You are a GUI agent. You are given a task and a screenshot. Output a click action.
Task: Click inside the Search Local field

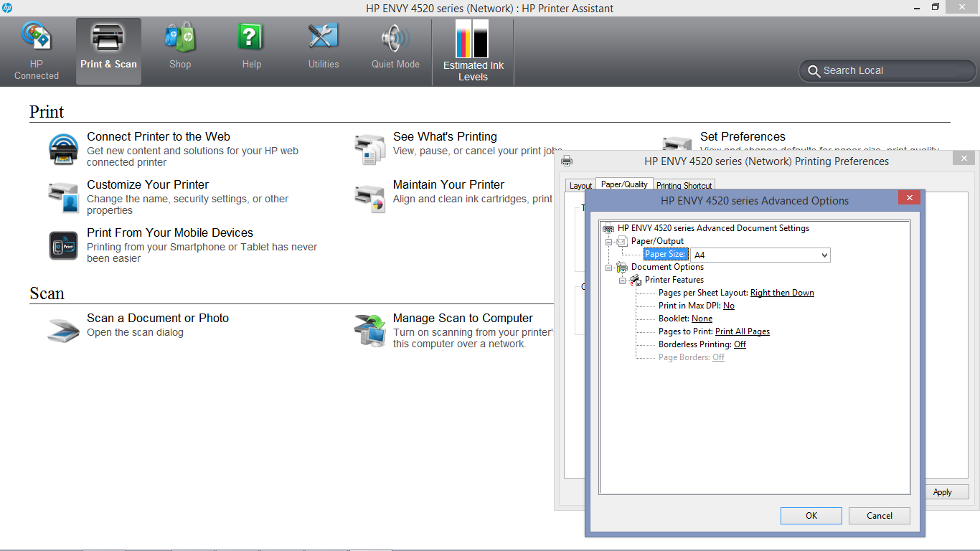pos(890,70)
